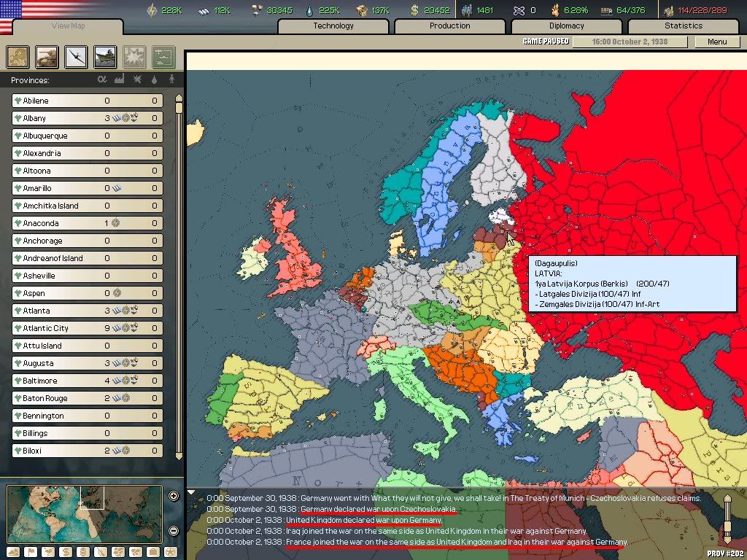Click the green unit deployment icon
This screenshot has width=747, height=560.
coord(163,57)
